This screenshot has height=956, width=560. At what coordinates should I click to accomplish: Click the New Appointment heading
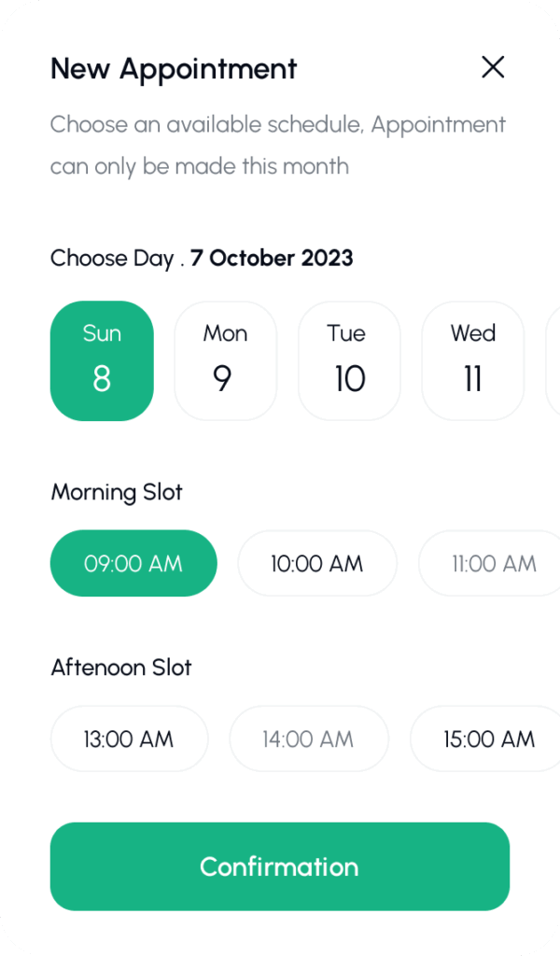(174, 68)
